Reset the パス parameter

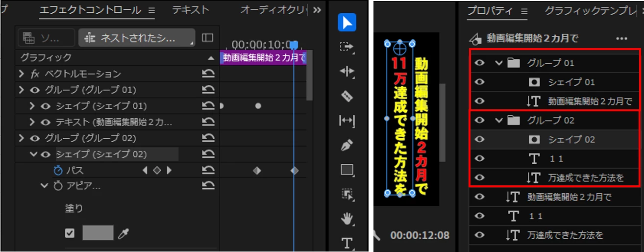(x=208, y=171)
